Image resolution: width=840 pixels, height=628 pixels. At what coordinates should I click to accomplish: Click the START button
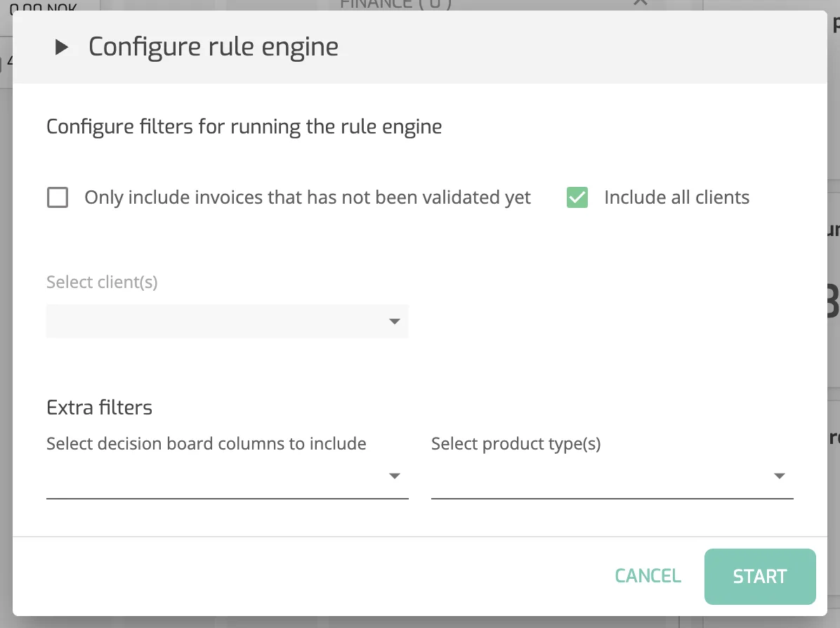coord(760,577)
